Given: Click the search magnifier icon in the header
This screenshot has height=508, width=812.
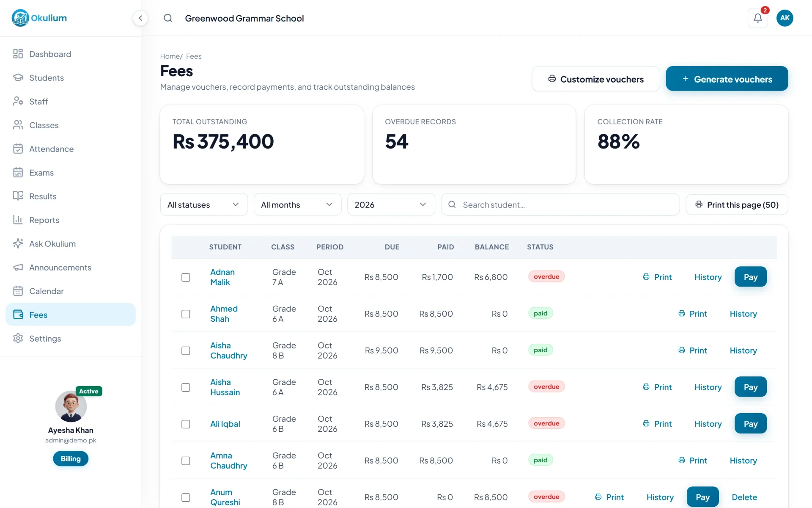Looking at the screenshot, I should click(x=168, y=18).
